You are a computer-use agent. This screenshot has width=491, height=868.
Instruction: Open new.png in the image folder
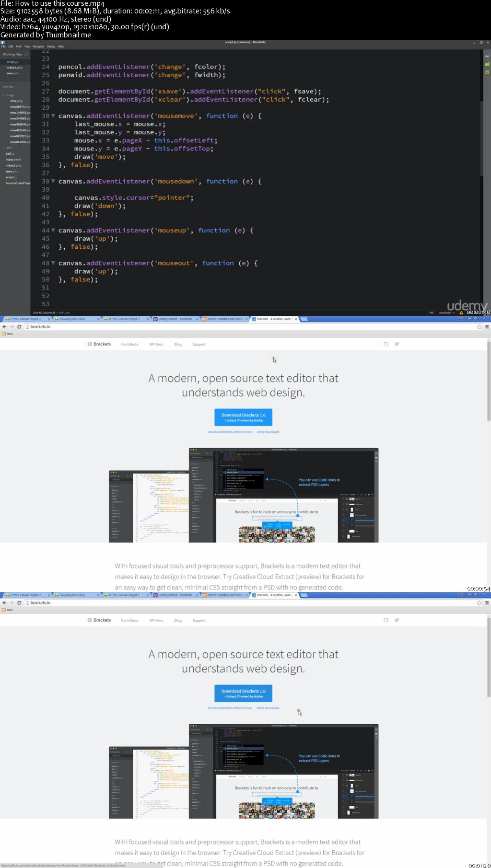pyautogui.click(x=16, y=101)
